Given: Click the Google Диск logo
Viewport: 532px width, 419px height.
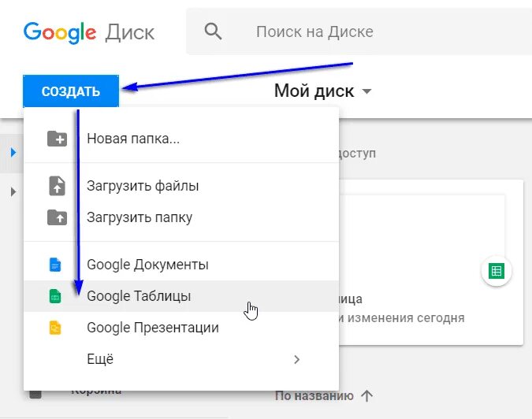Looking at the screenshot, I should click(x=89, y=32).
